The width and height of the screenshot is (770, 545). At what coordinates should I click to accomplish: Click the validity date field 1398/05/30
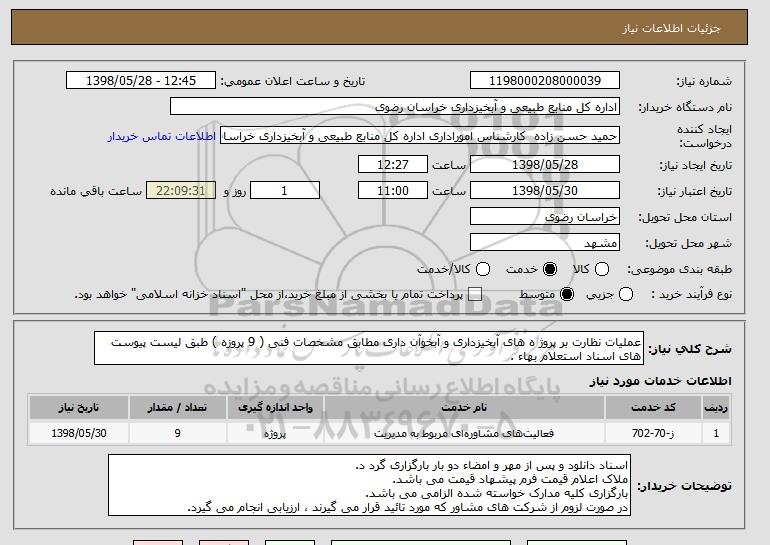point(545,191)
